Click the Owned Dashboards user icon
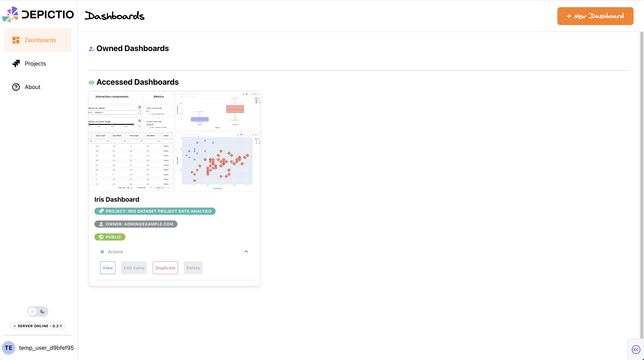 91,49
